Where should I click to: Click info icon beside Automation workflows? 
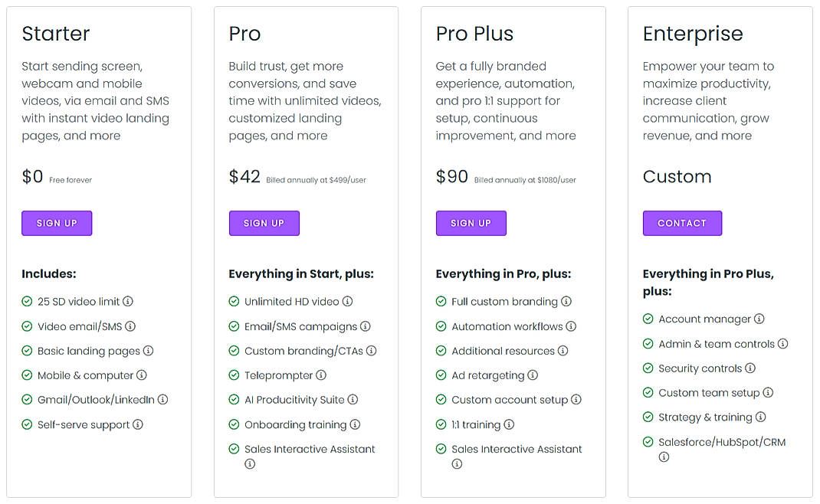571,326
